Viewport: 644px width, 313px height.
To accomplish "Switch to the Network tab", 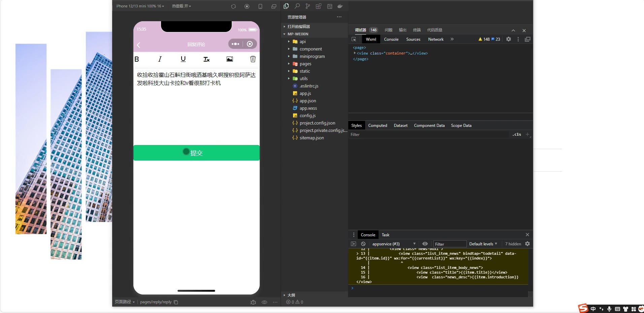I will [x=436, y=39].
